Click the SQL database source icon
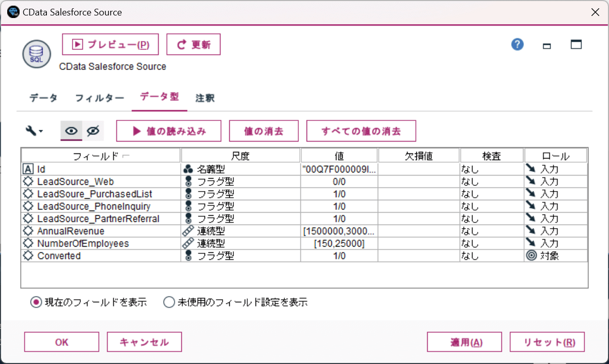The image size is (609, 364). [x=37, y=55]
